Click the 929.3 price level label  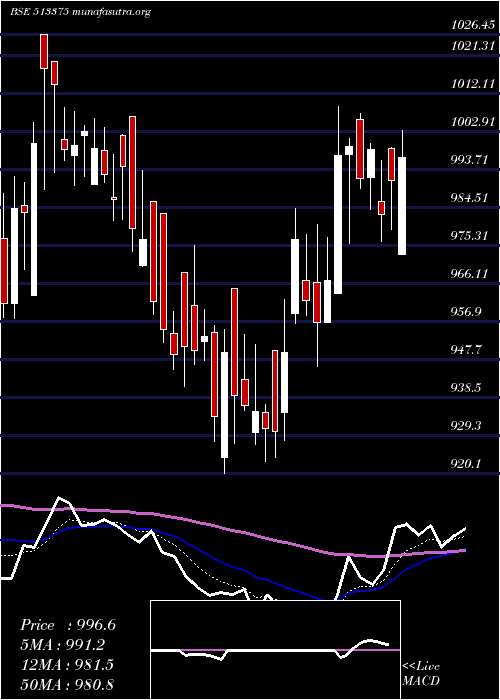(466, 425)
